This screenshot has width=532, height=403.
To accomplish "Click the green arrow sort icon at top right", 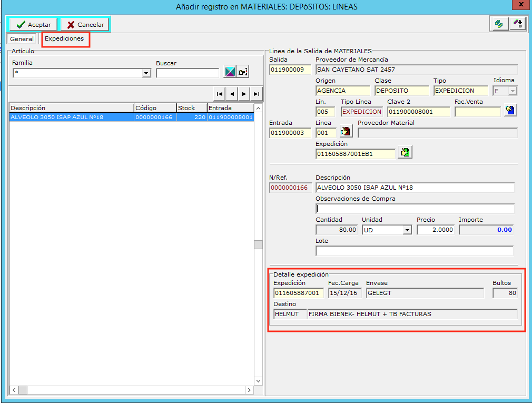I will (518, 24).
